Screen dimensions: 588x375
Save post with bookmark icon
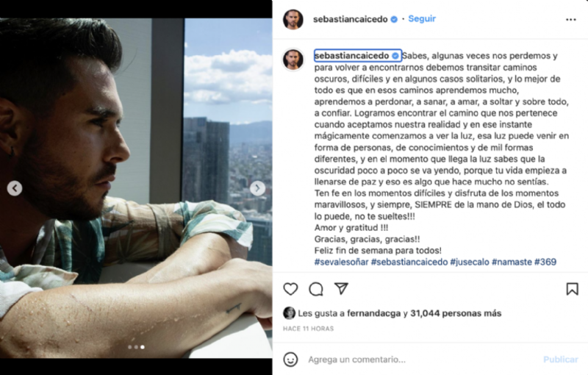(572, 289)
